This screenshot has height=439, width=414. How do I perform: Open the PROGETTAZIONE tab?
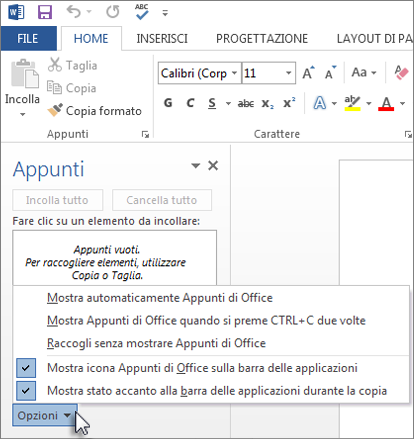click(262, 39)
